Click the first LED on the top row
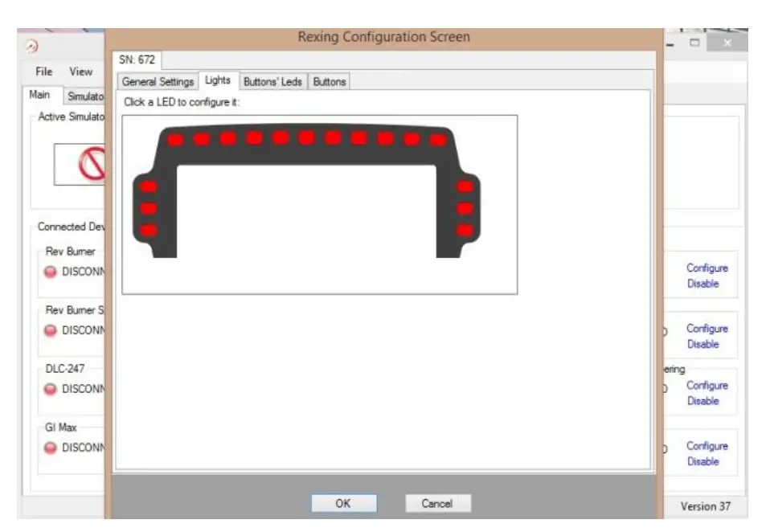 coord(175,140)
